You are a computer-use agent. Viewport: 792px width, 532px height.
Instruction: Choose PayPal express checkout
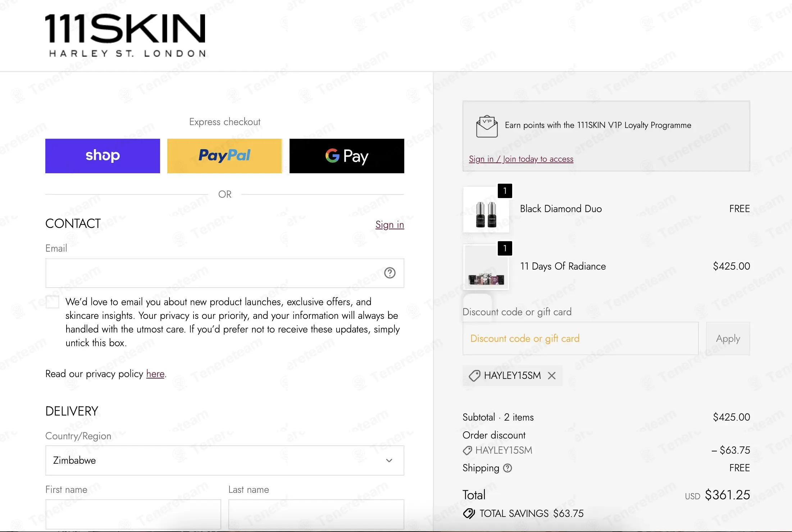pyautogui.click(x=224, y=156)
